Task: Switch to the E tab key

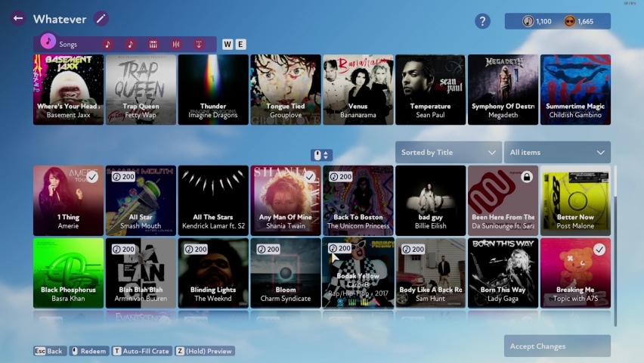Action: tap(240, 45)
